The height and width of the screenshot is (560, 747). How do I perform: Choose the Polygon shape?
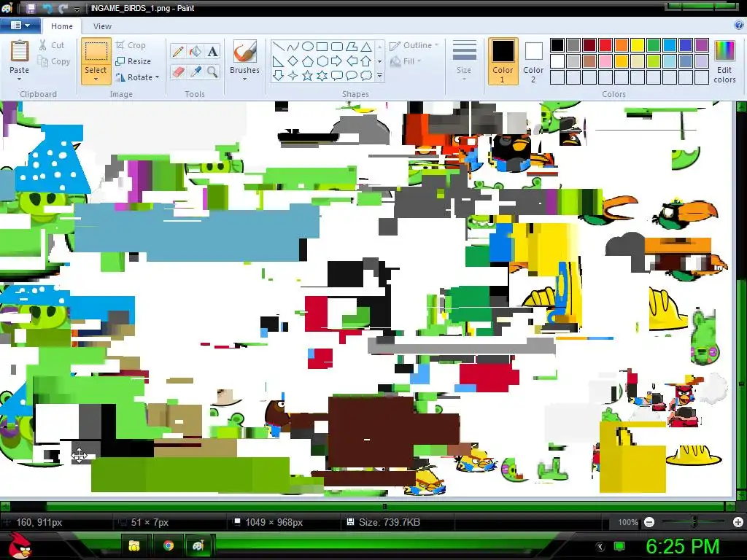click(352, 47)
